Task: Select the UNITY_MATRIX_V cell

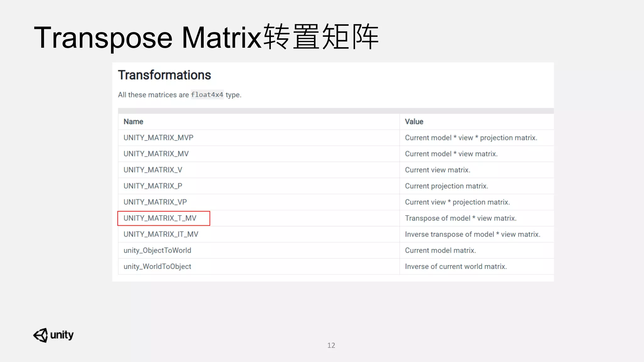Action: point(153,170)
